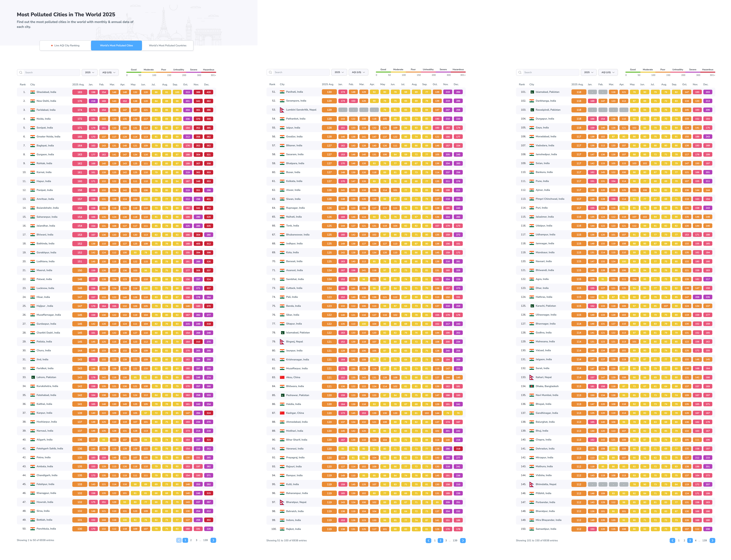The width and height of the screenshot is (731, 560).
Task: Focus the Search field above the ranks 51–100 table
Action: click(298, 72)
